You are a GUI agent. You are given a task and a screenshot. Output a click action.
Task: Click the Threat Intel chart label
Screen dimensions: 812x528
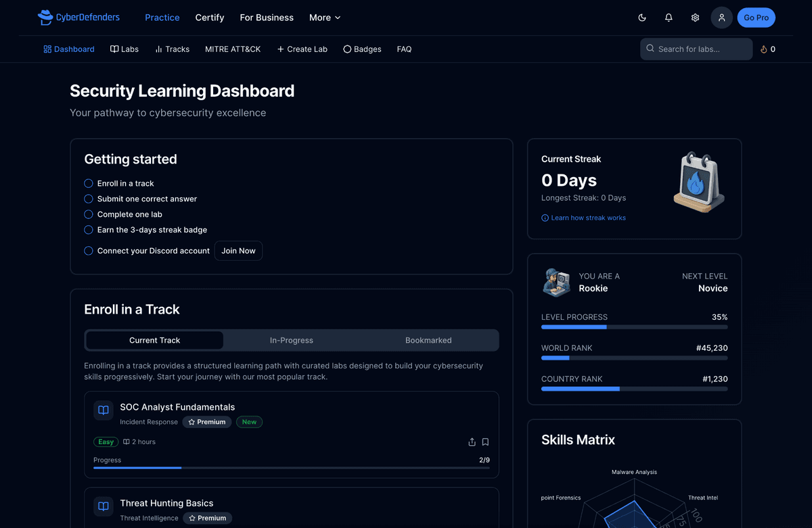(703, 498)
